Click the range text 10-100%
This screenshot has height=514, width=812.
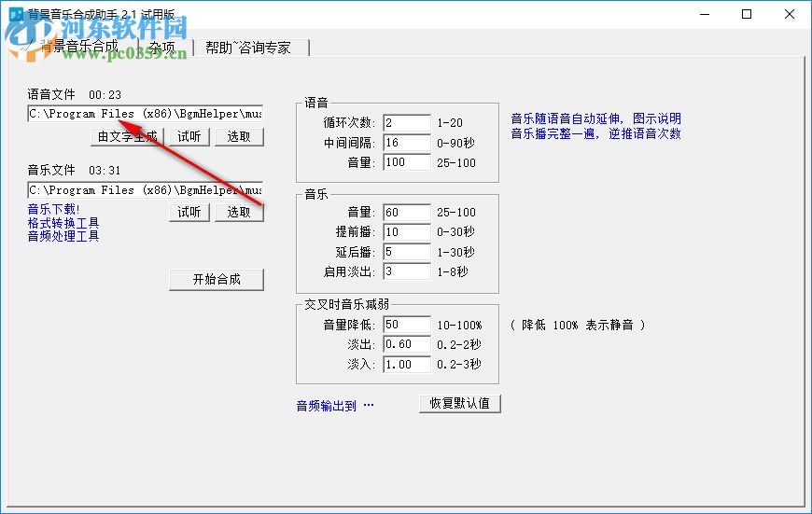coord(459,325)
